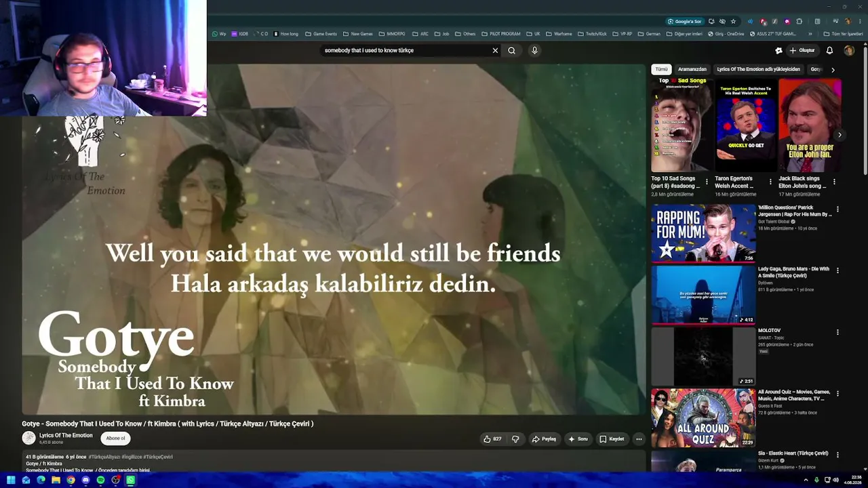Dislike the video with thumbs down
Viewport: 868px width, 488px height.
515,439
